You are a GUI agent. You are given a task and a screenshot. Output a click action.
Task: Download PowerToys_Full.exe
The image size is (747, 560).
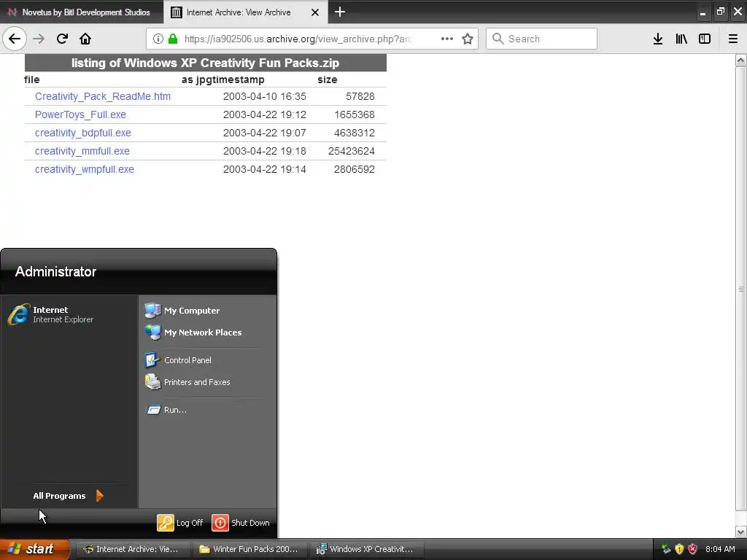point(80,114)
